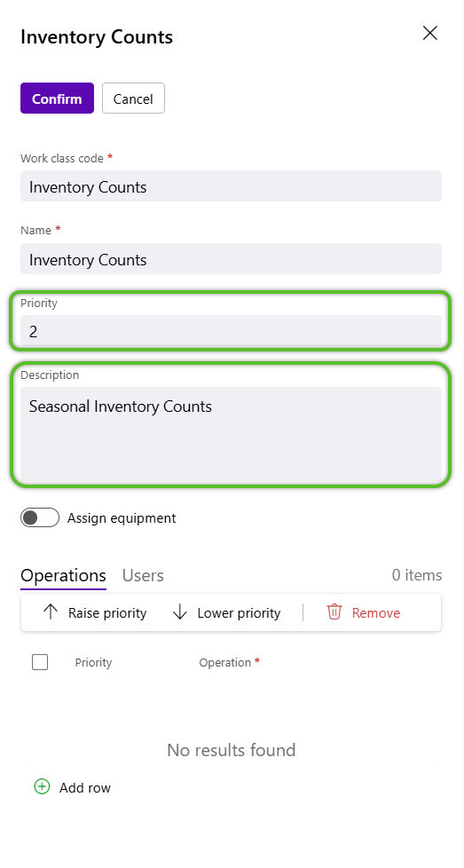Check the select-all checkbox beside Priority column
The height and width of the screenshot is (868, 464).
[40, 662]
